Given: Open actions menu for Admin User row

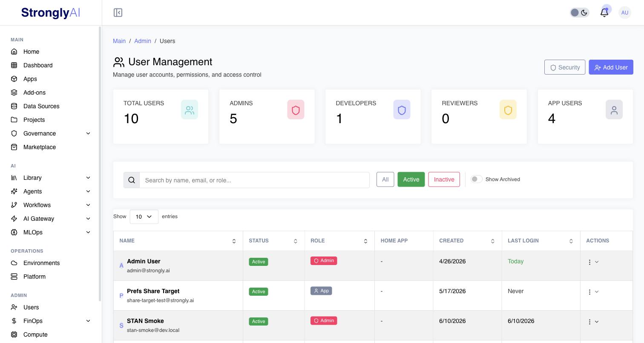Looking at the screenshot, I should click(x=593, y=262).
